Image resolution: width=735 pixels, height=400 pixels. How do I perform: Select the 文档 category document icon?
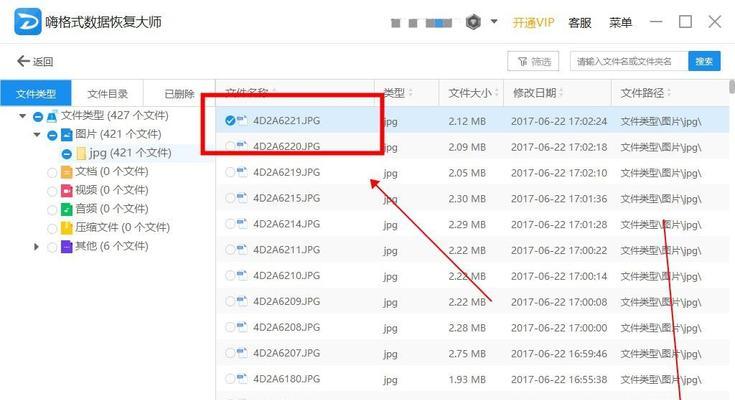click(67, 172)
